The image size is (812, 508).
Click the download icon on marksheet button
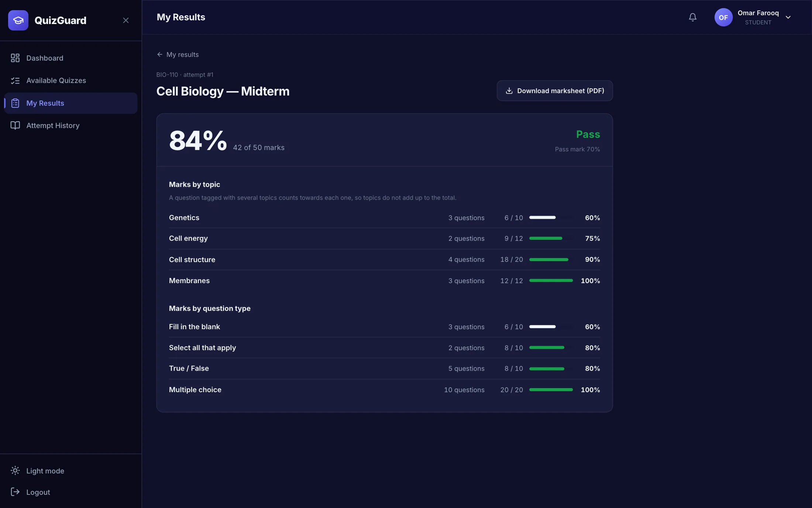[x=509, y=91]
